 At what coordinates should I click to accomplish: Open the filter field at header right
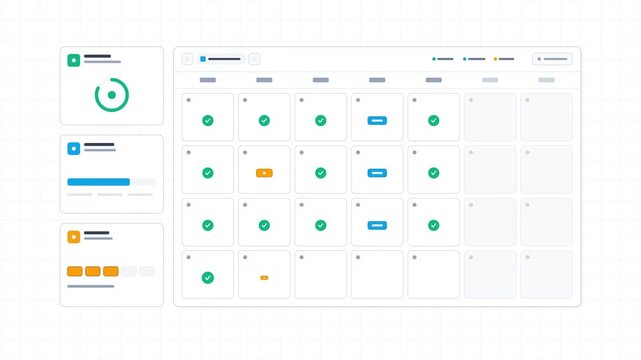552,59
